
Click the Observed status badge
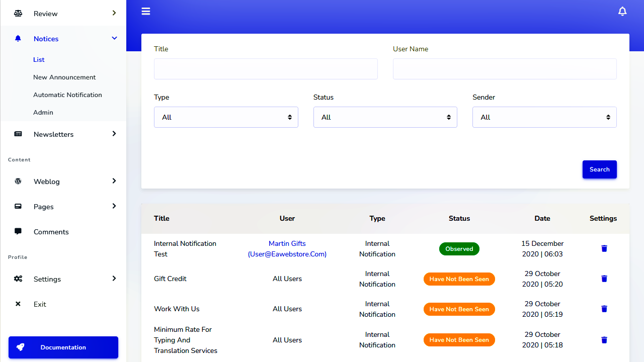(459, 248)
